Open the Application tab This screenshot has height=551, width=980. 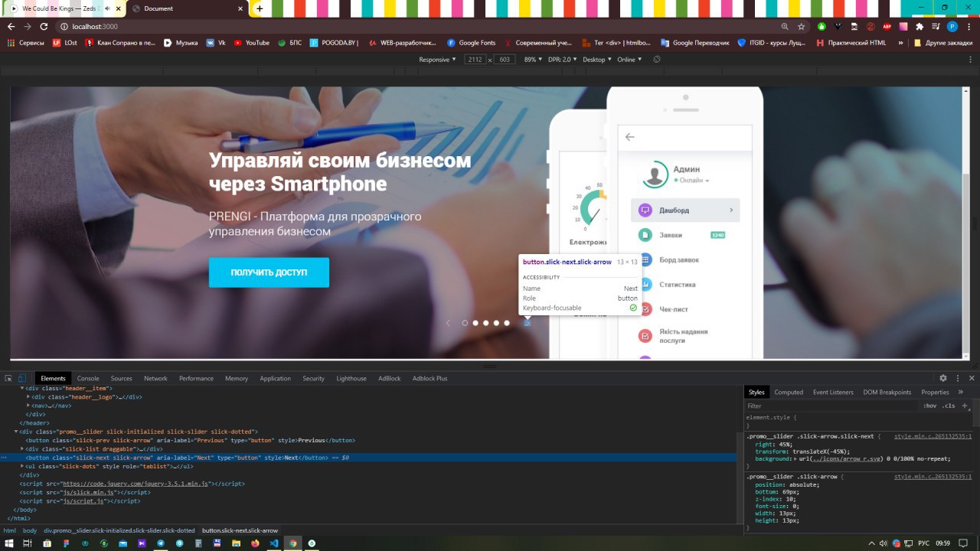(275, 378)
